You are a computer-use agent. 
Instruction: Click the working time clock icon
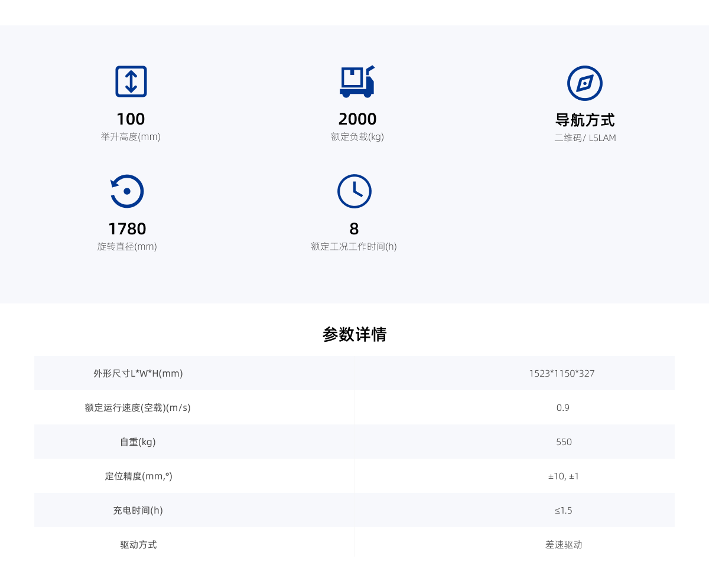click(x=354, y=191)
